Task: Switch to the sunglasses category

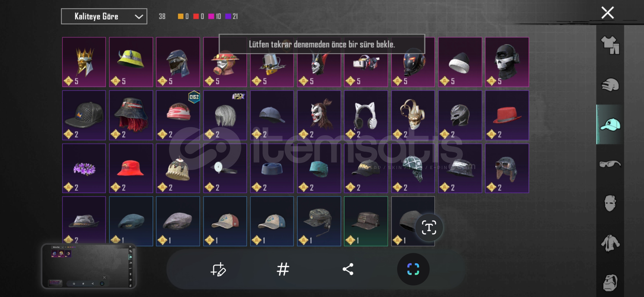Action: point(610,164)
